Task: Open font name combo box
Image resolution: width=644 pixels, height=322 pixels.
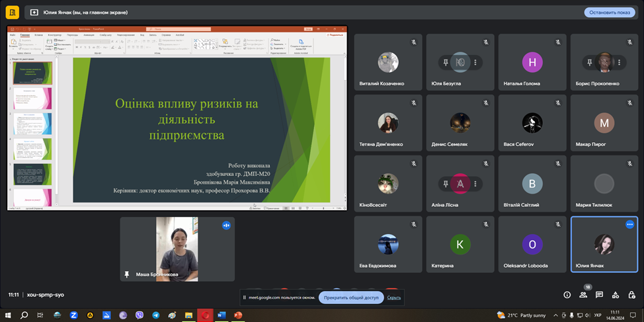Action: click(89, 42)
